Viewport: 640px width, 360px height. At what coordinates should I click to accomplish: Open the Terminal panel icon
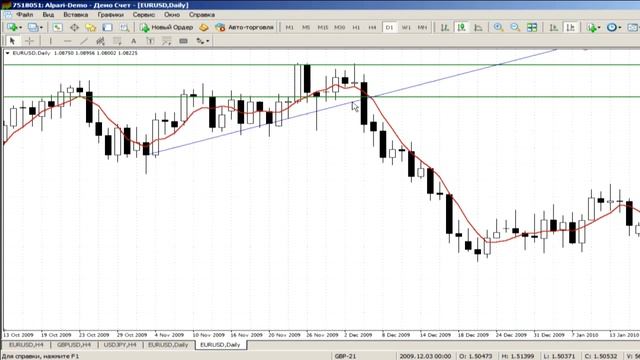107,27
